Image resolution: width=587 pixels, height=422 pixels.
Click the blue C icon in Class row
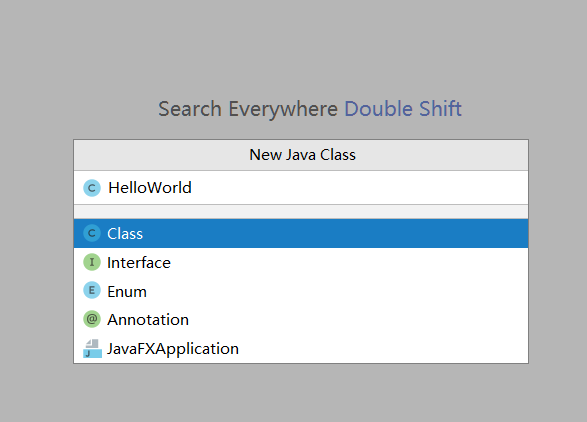(x=92, y=233)
